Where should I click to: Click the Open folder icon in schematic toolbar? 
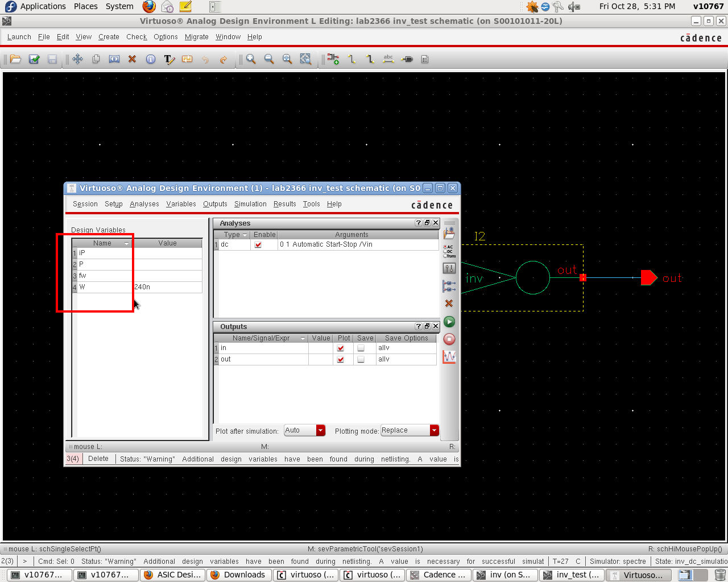[x=15, y=59]
